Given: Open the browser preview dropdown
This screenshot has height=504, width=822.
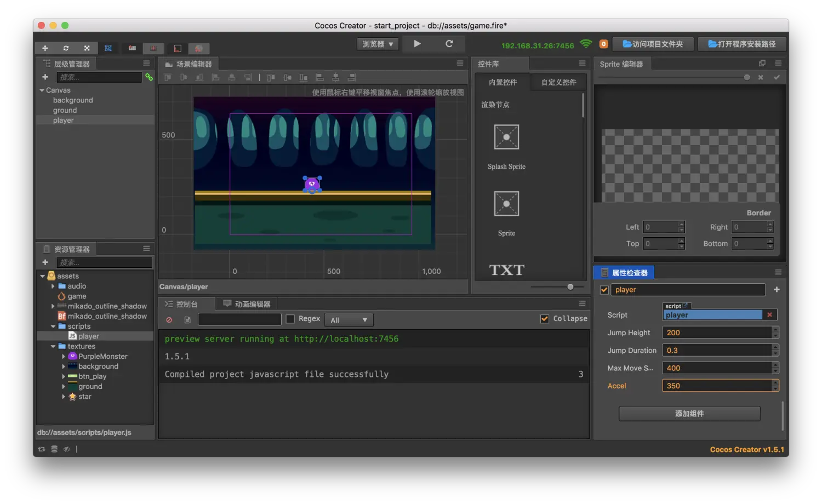Looking at the screenshot, I should 378,44.
